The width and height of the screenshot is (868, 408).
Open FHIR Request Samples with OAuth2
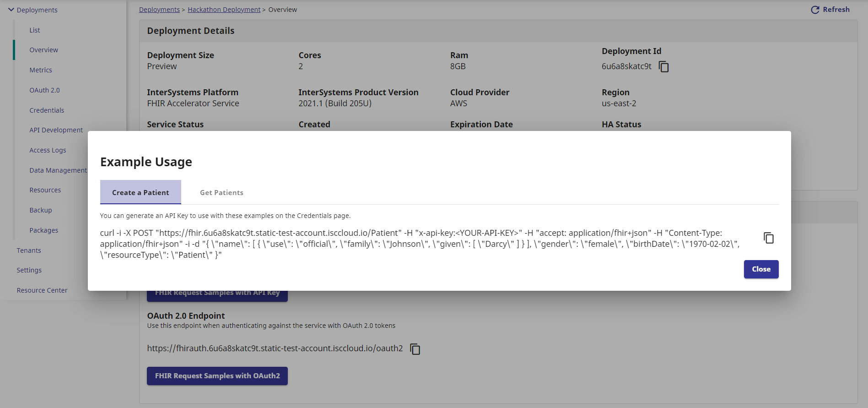point(217,376)
